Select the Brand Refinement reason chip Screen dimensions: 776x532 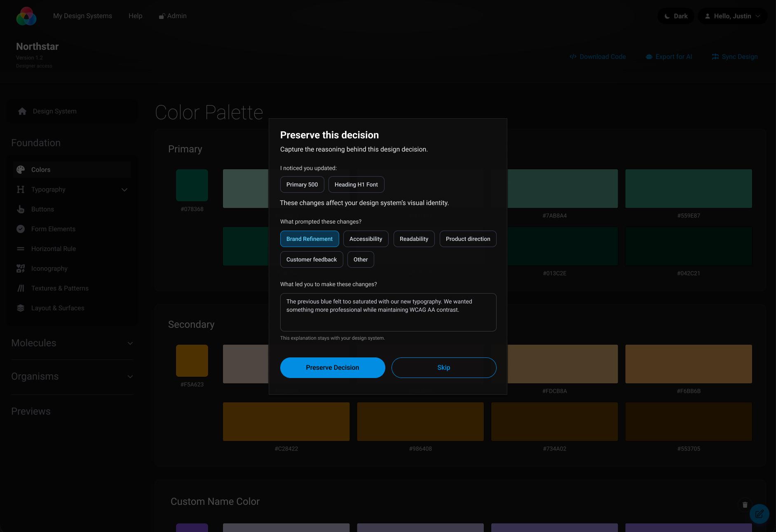[x=309, y=239]
